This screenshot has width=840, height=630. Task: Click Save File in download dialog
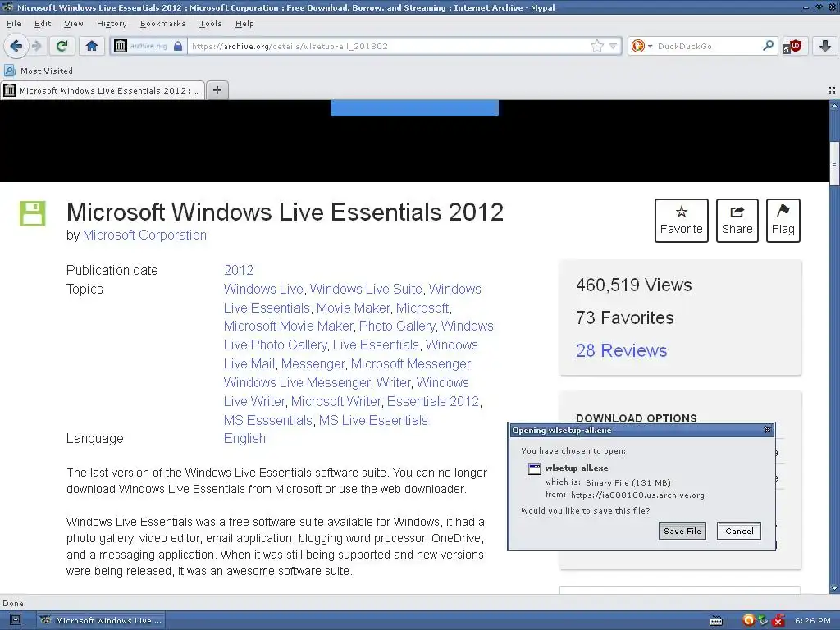tap(682, 531)
